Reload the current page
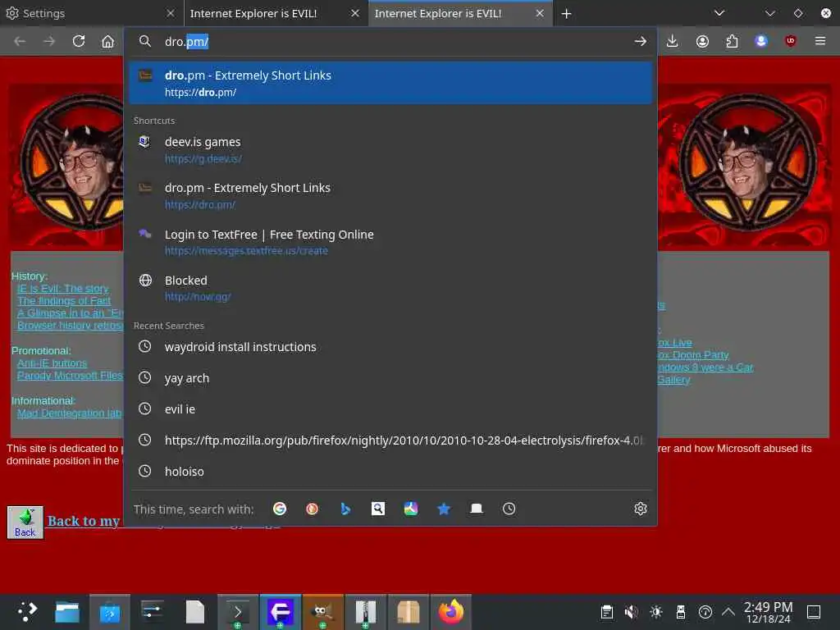This screenshot has width=840, height=630. (79, 41)
